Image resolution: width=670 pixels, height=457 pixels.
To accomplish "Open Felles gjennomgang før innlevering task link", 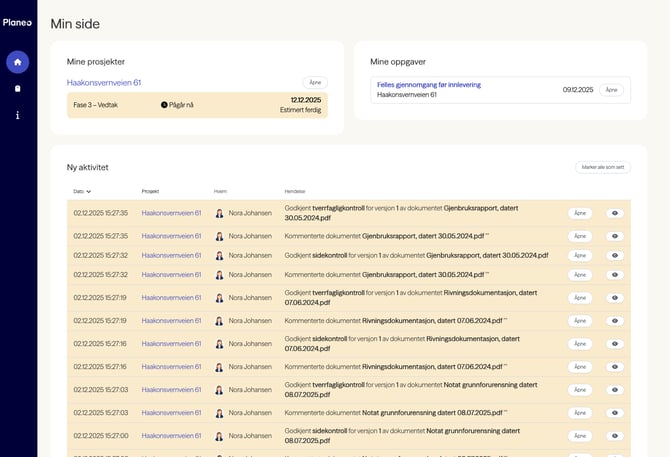I will tap(428, 85).
